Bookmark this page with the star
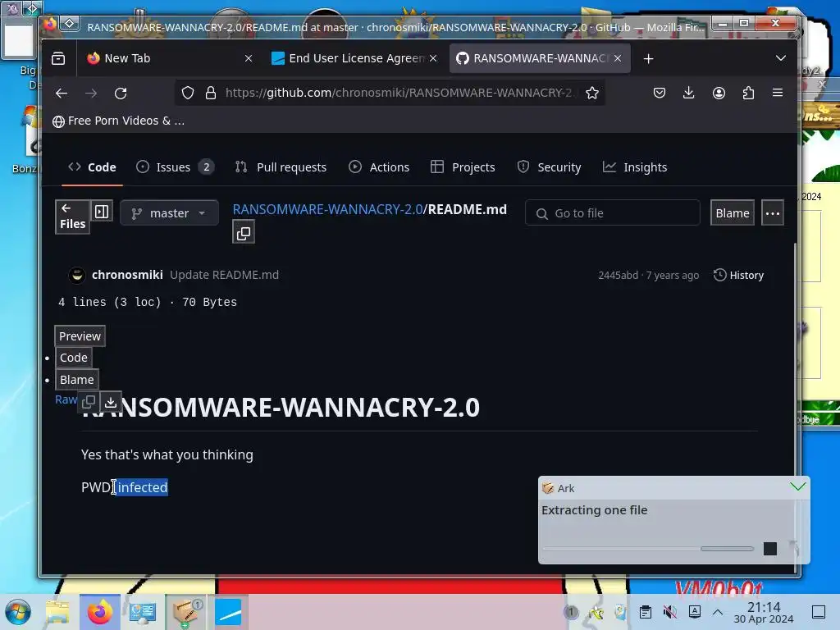840x630 pixels. pos(592,94)
